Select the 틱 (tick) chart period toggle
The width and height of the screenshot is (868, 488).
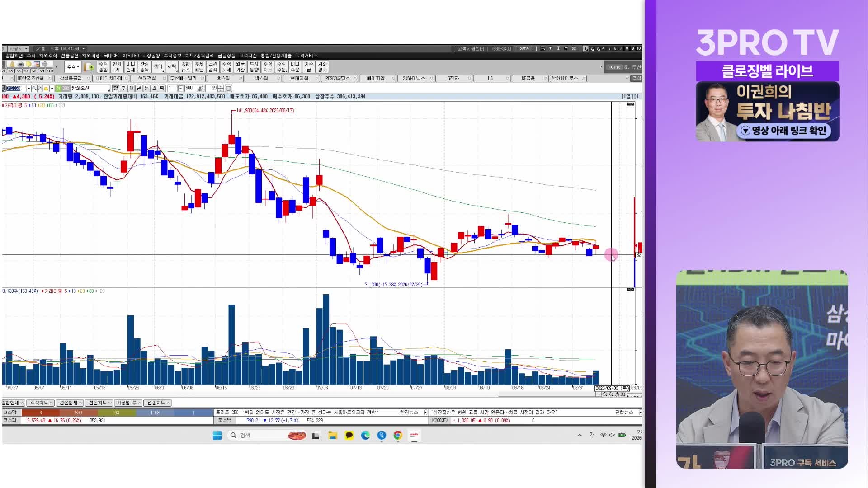coord(162,88)
